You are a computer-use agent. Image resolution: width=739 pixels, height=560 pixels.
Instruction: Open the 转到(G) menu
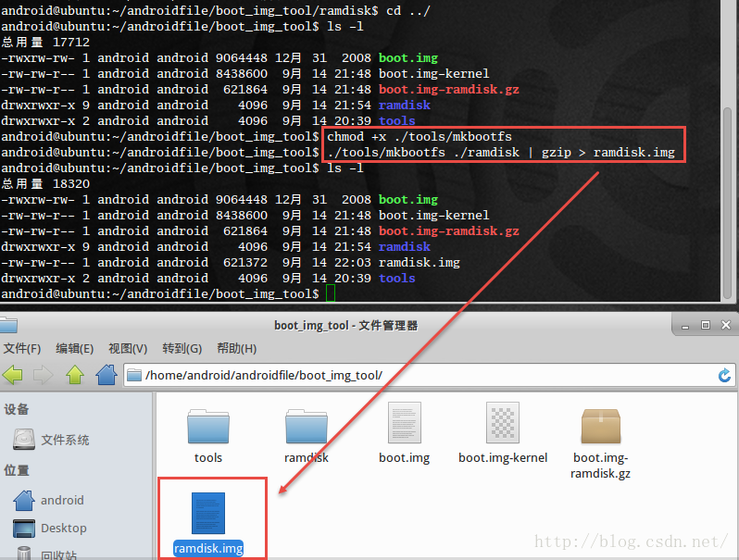click(x=182, y=349)
